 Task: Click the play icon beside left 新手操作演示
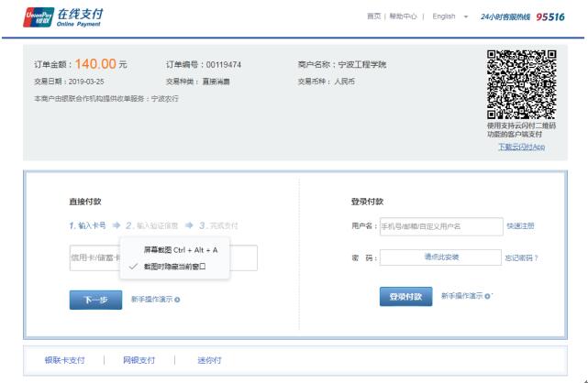click(177, 300)
